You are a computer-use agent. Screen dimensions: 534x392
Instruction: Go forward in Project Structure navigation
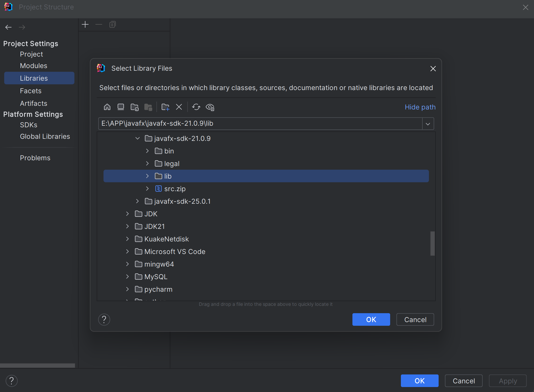click(x=22, y=27)
